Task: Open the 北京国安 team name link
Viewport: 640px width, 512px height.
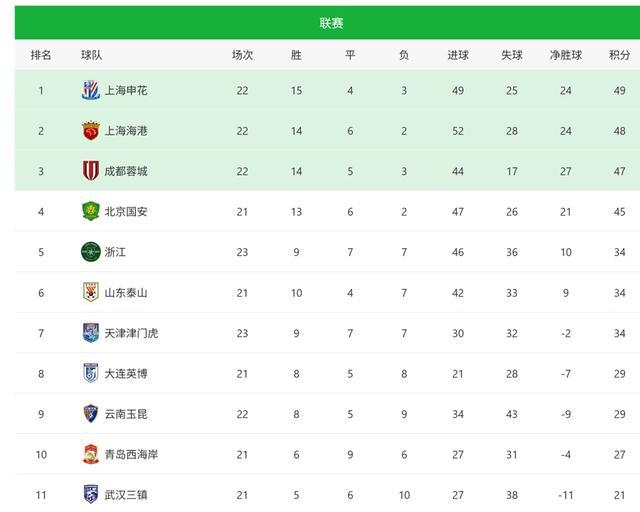Action: (126, 211)
